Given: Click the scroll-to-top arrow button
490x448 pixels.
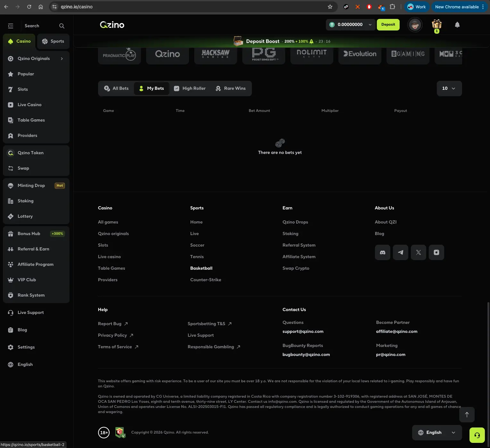Looking at the screenshot, I should point(467,415).
